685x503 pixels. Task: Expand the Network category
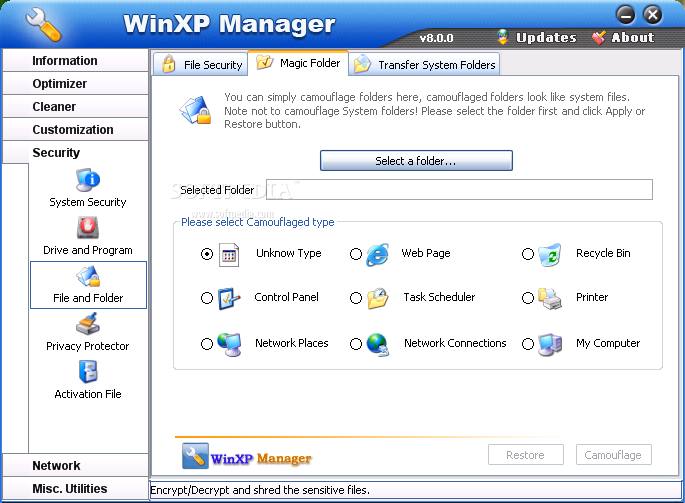[75, 465]
